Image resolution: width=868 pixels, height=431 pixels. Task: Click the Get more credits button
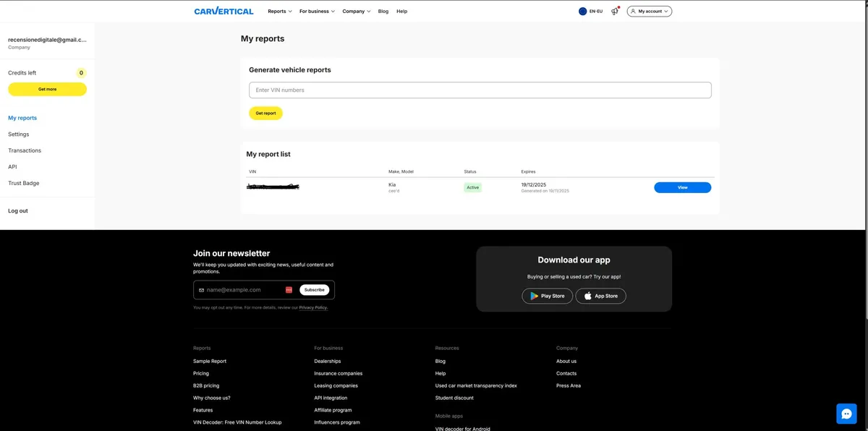point(47,89)
